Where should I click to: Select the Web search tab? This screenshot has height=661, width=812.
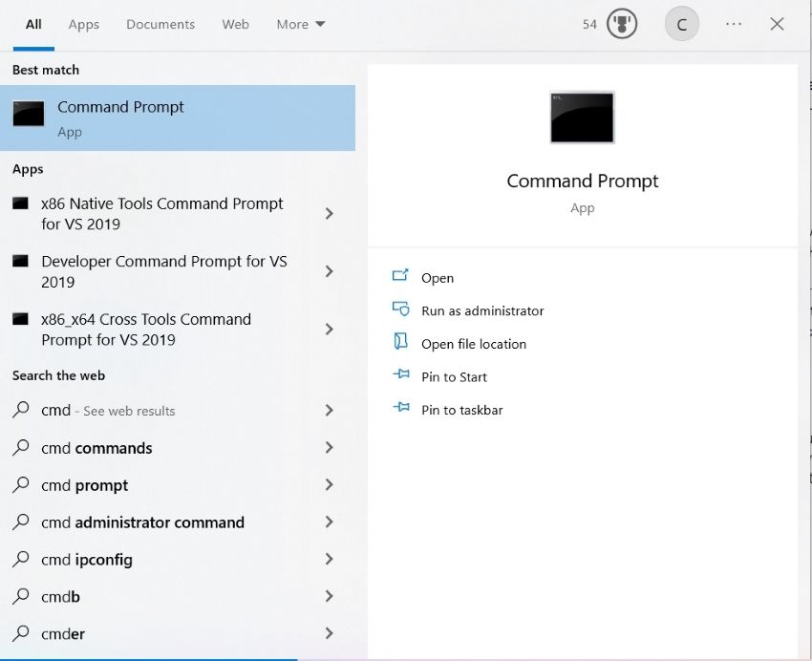click(235, 24)
